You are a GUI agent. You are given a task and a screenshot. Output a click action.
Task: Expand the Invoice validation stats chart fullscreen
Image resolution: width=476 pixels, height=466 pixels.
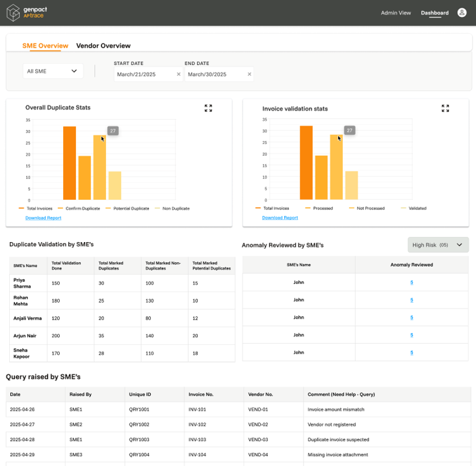tap(445, 108)
